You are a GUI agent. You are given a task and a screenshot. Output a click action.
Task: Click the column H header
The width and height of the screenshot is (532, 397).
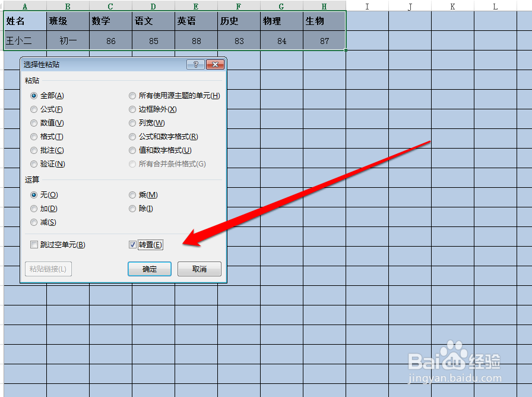(324, 6)
